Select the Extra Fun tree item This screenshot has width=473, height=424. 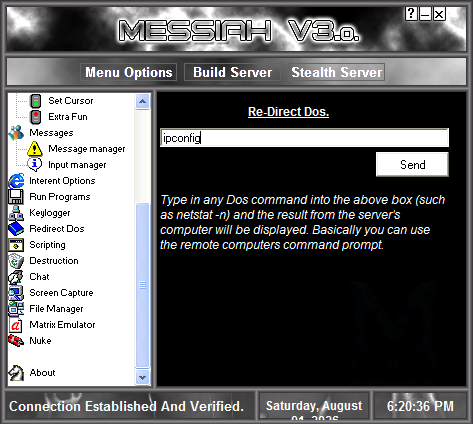68,117
